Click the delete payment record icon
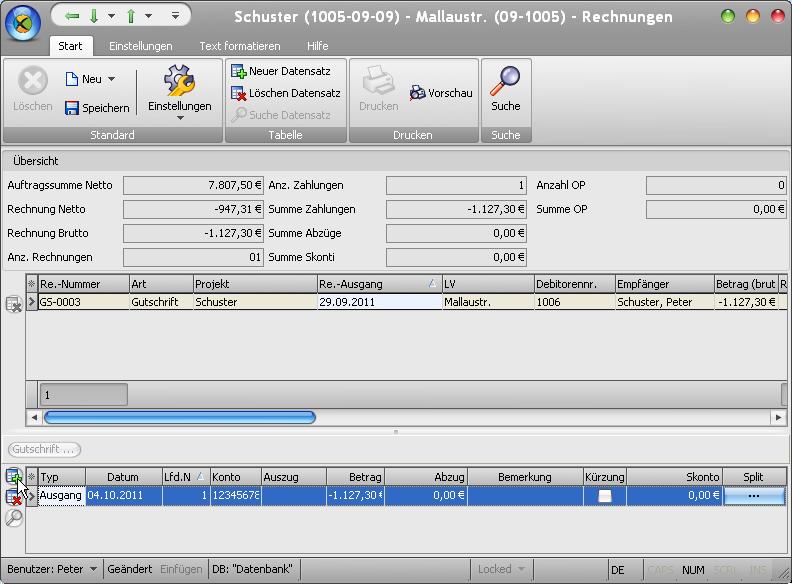This screenshot has height=584, width=792. pyautogui.click(x=13, y=497)
